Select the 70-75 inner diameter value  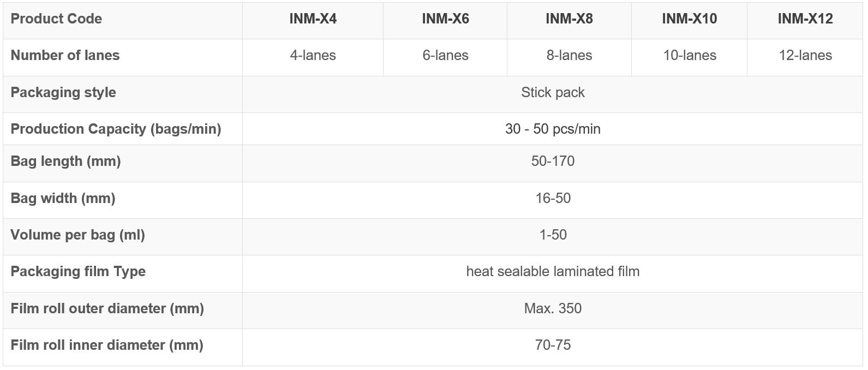(x=553, y=345)
